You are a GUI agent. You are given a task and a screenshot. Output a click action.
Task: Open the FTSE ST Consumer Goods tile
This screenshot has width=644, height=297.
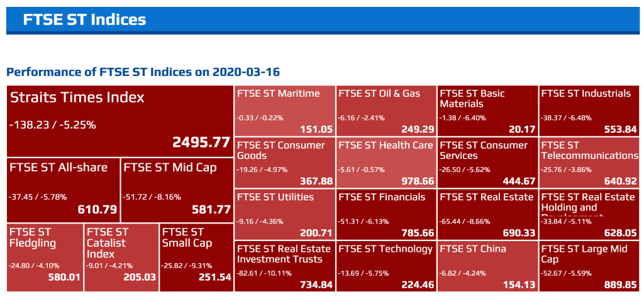point(284,163)
